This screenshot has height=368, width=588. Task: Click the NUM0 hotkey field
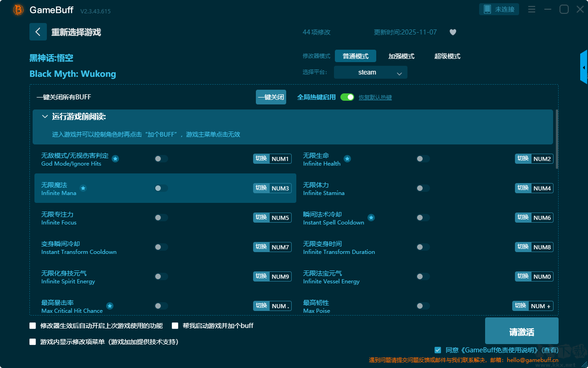[542, 276]
